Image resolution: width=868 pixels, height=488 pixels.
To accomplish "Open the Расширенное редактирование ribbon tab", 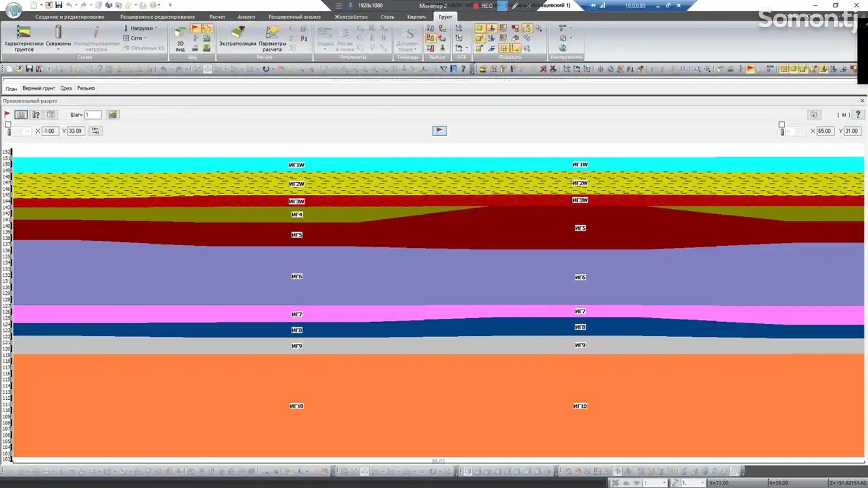I will tap(157, 17).
